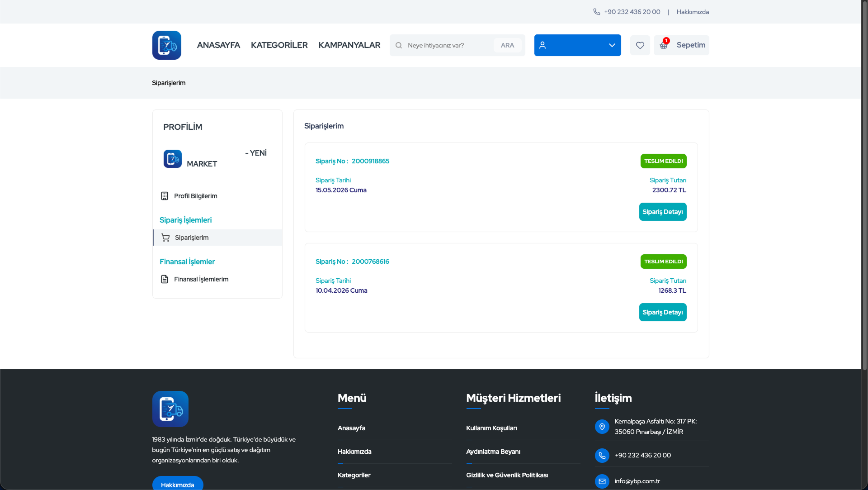Click the Siparişlerim cart icon in sidebar
Viewport: 868px width, 490px height.
(165, 238)
